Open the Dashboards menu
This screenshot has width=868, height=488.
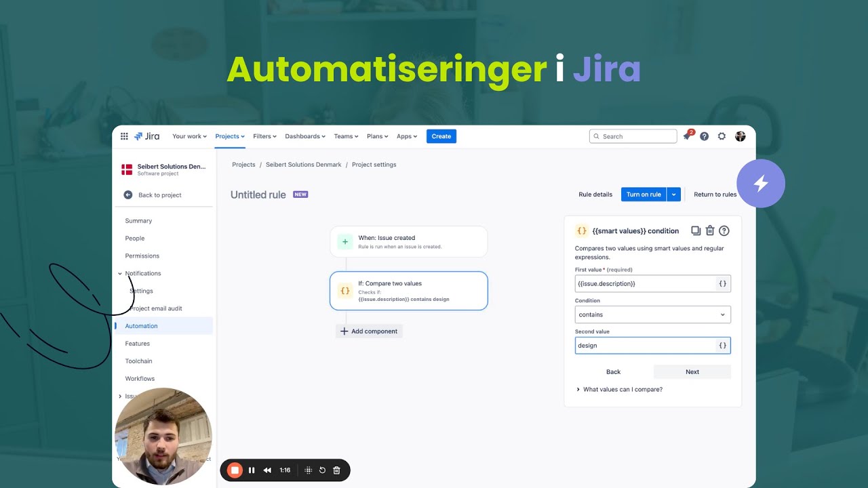coord(305,136)
